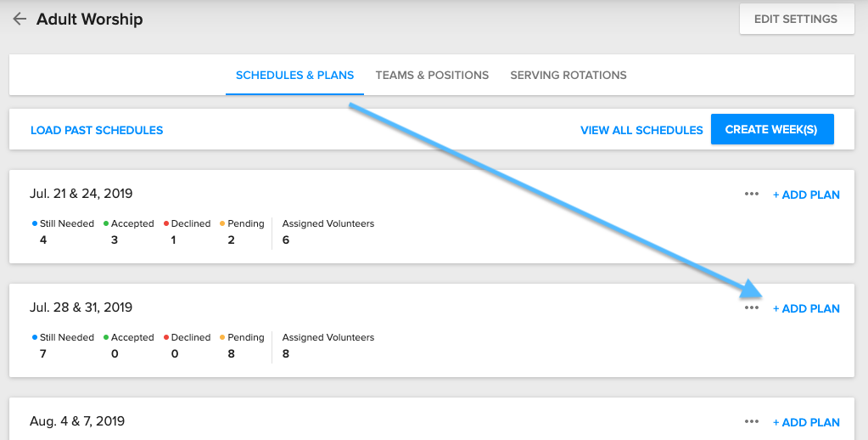Click the Adult Worship page title

click(89, 19)
